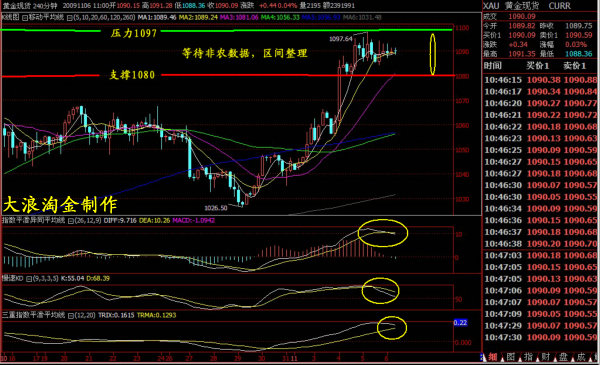
Task: Switch to the 细 tab
Action: pos(493,357)
